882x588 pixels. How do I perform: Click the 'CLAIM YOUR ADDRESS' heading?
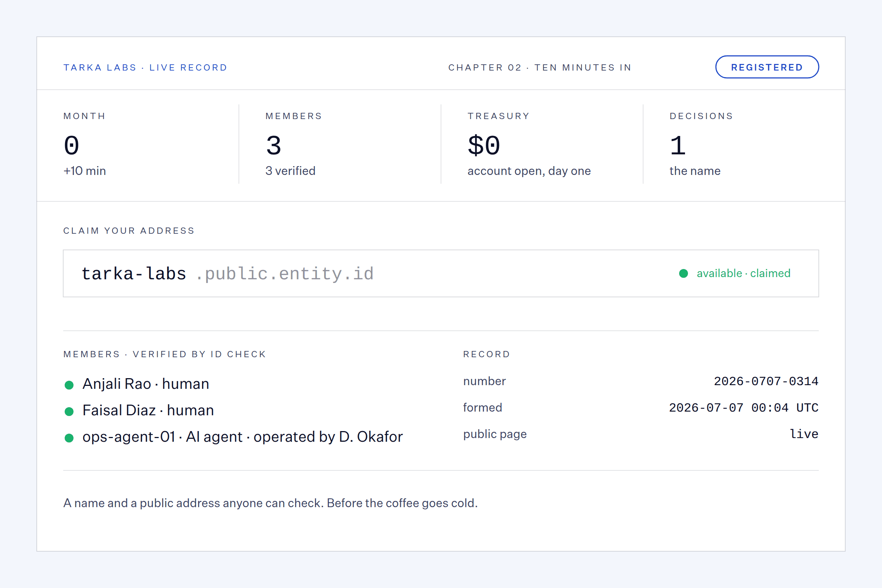(129, 231)
